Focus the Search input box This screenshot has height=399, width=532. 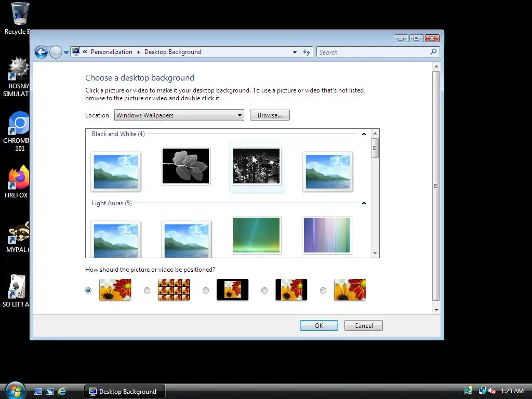(373, 52)
